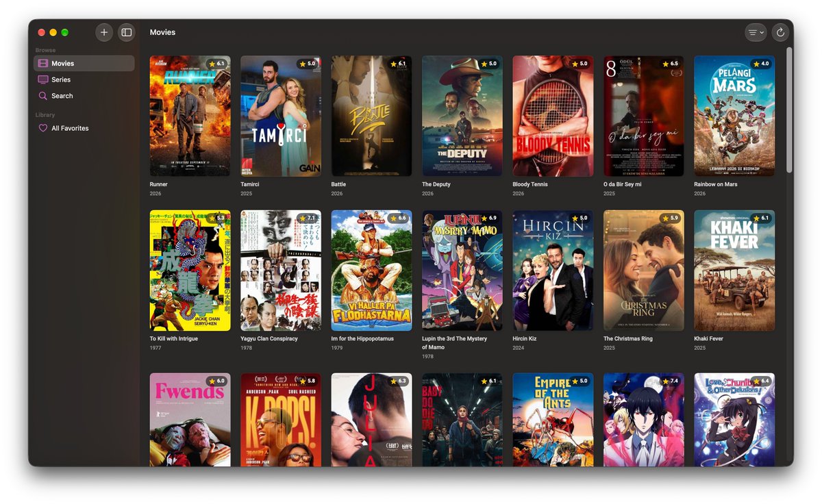
Task: Click the 1977 year under To Kill with Intrigue
Action: [155, 349]
